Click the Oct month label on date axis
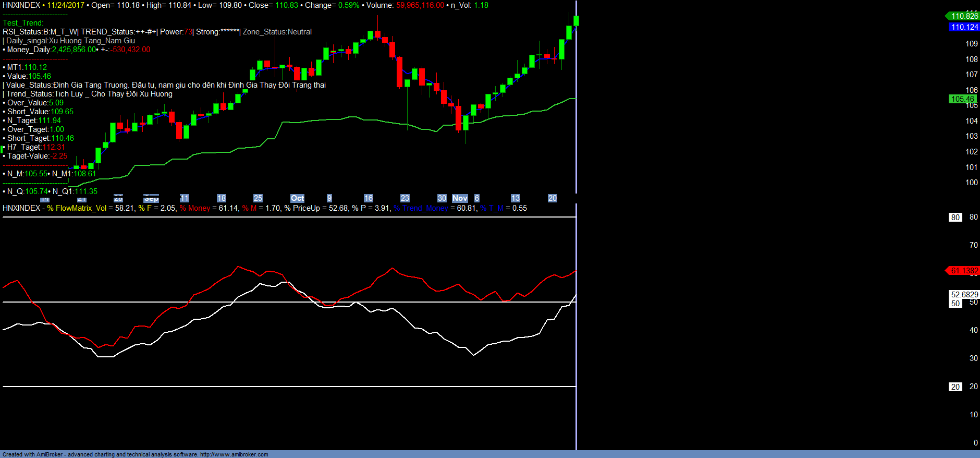Screen dimensions: 980x458 point(297,198)
